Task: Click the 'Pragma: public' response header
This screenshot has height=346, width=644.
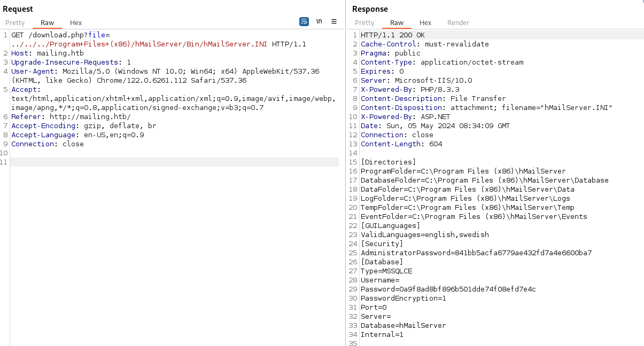Action: (x=391, y=53)
